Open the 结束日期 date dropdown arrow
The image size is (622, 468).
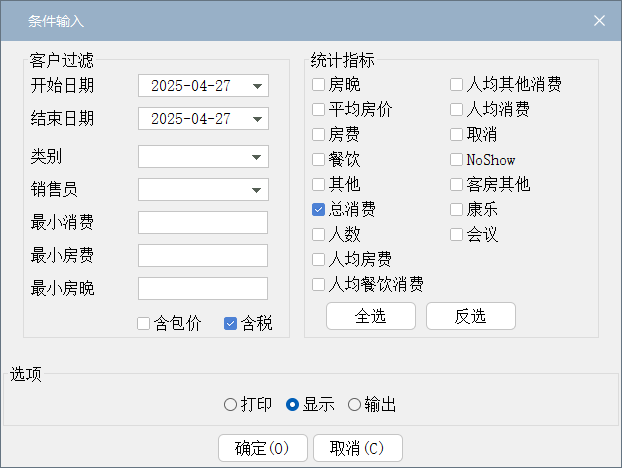coord(257,119)
